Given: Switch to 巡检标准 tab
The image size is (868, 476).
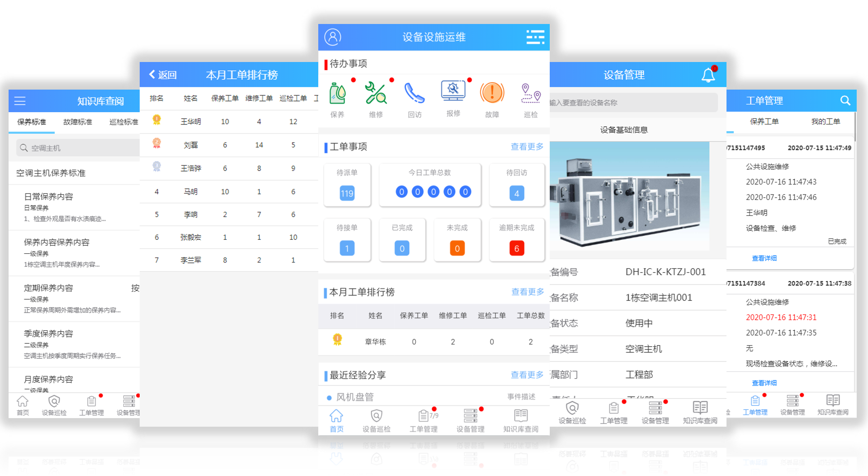Looking at the screenshot, I should tap(124, 122).
